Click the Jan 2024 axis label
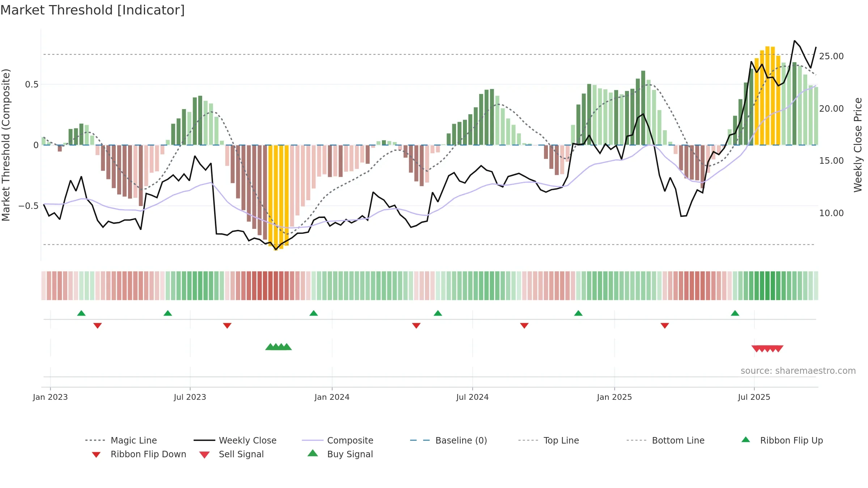This screenshot has width=868, height=488. click(x=332, y=397)
